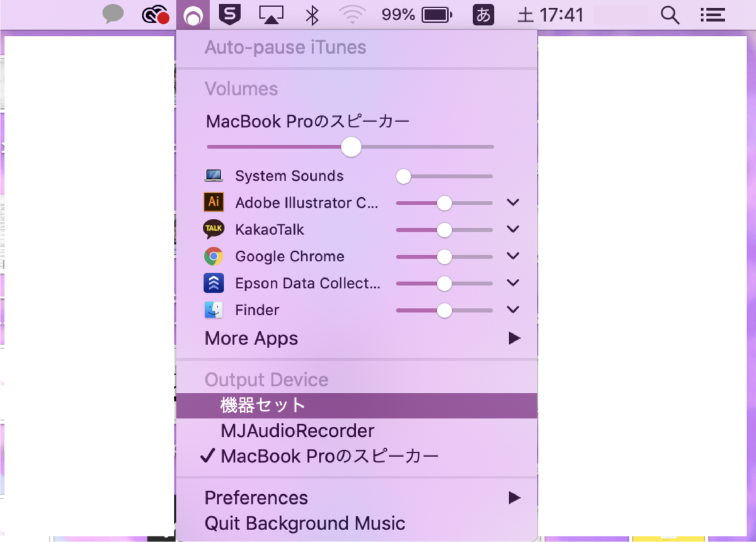Choose Quit Background Music

[357, 523]
